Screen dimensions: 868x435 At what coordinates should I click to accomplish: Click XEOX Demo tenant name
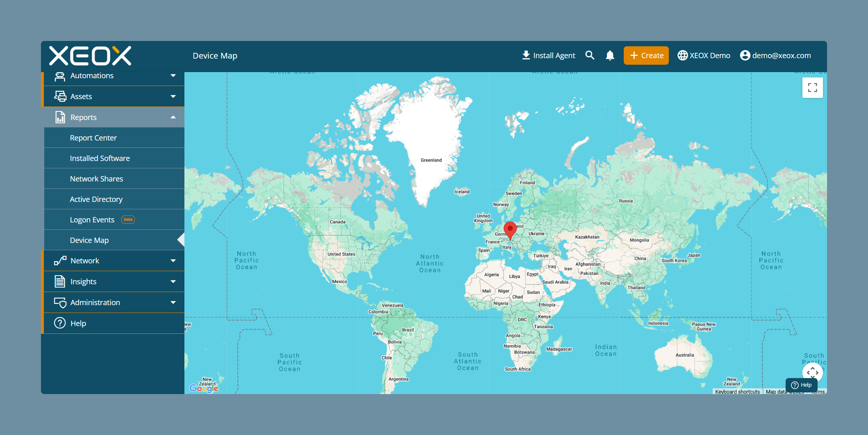pos(710,55)
